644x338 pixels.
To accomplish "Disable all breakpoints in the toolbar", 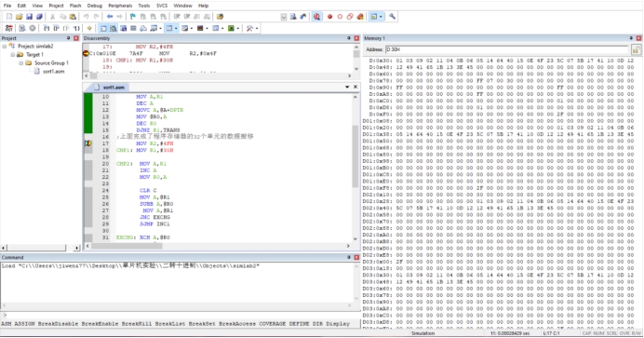I will tap(350, 17).
